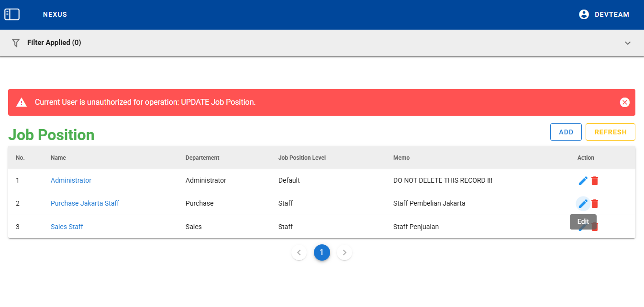This screenshot has width=644, height=307.
Task: Open the Purchase Jakarta Staff link
Action: click(85, 203)
